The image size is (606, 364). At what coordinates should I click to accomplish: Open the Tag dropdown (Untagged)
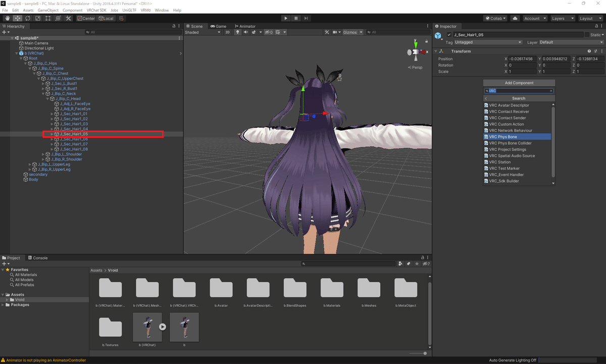[488, 42]
